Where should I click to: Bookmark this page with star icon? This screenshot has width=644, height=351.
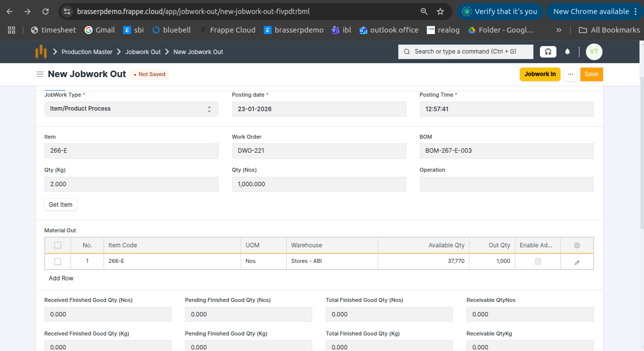pos(440,12)
